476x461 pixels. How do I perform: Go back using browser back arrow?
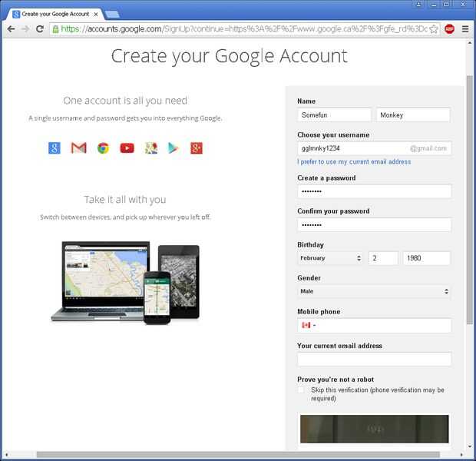click(x=11, y=29)
